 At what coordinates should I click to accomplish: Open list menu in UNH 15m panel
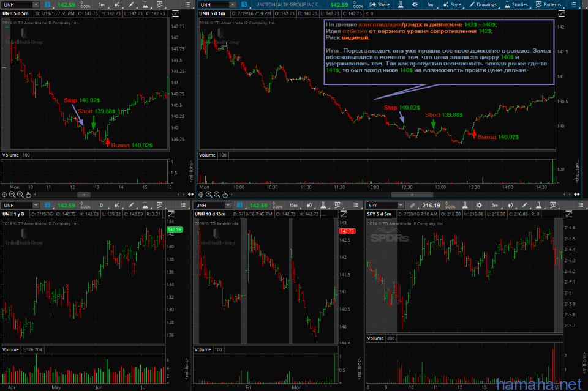[356, 205]
